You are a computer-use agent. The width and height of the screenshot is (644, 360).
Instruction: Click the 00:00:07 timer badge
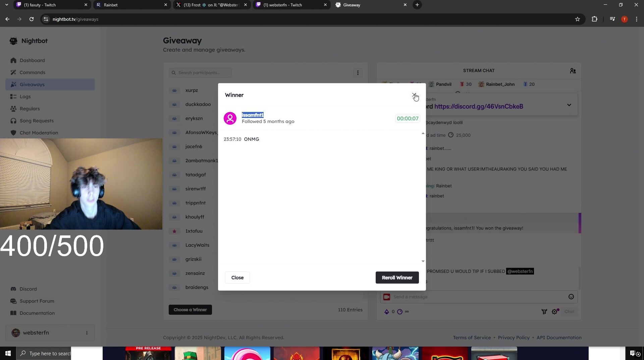tap(408, 118)
